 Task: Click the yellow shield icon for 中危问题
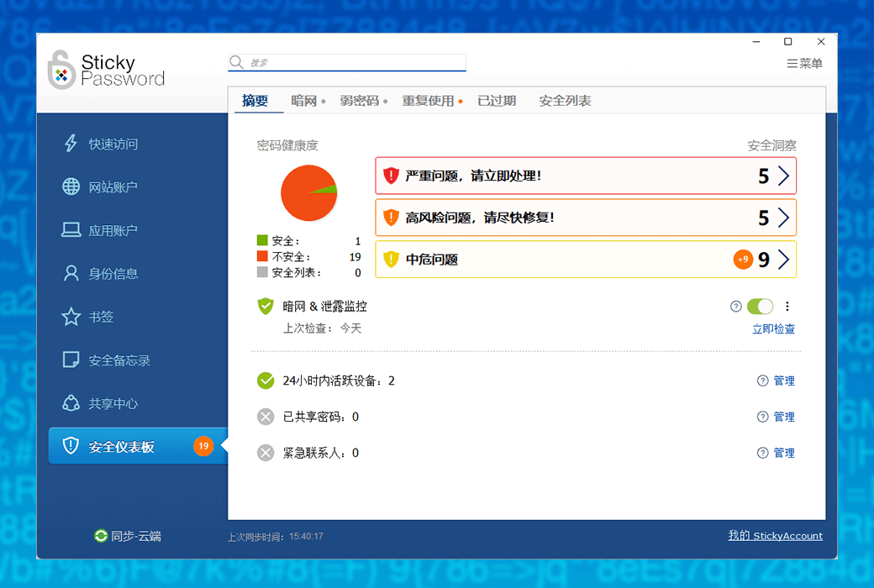point(392,260)
